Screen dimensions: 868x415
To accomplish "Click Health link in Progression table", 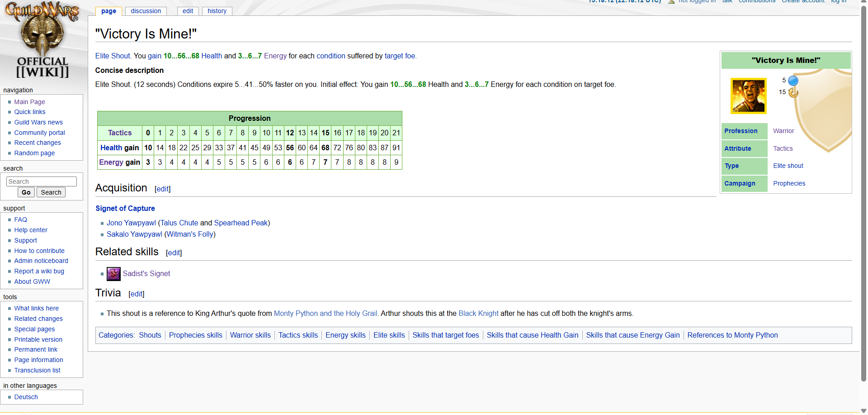I will pos(111,148).
